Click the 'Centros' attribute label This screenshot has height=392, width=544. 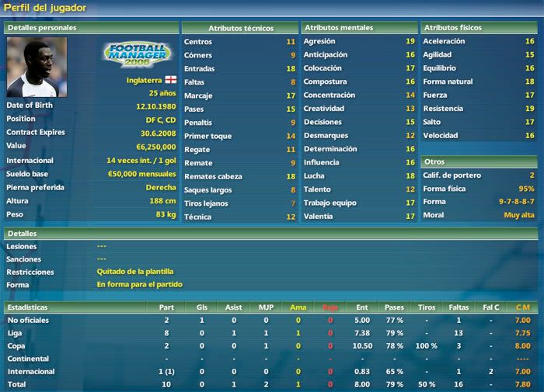click(197, 42)
